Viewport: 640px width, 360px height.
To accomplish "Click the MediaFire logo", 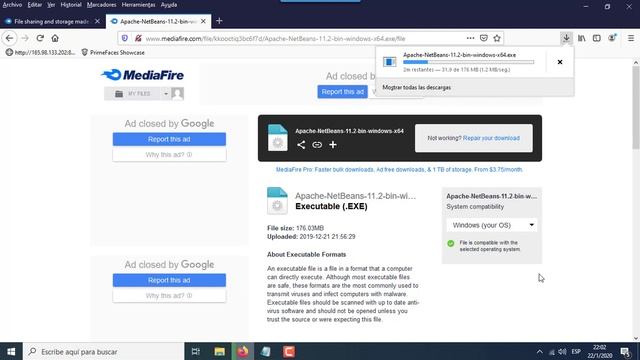I will click(x=142, y=75).
